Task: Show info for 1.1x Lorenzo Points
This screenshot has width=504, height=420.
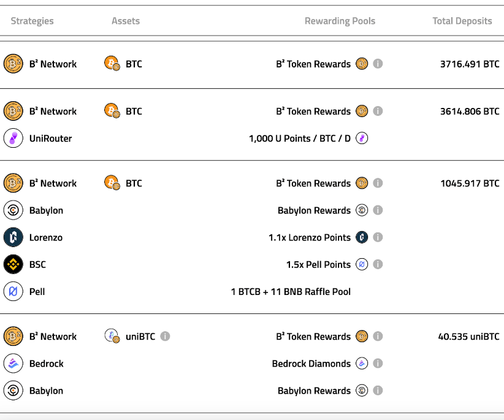Action: coord(378,238)
